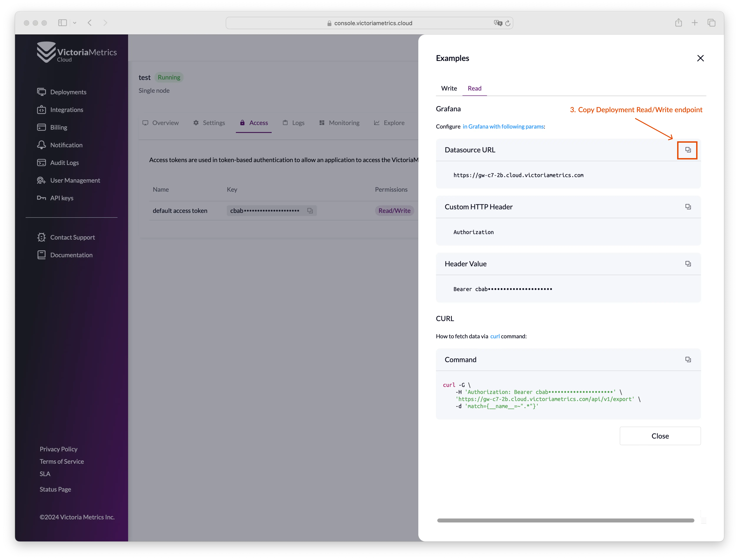Click the Key column header

(232, 189)
